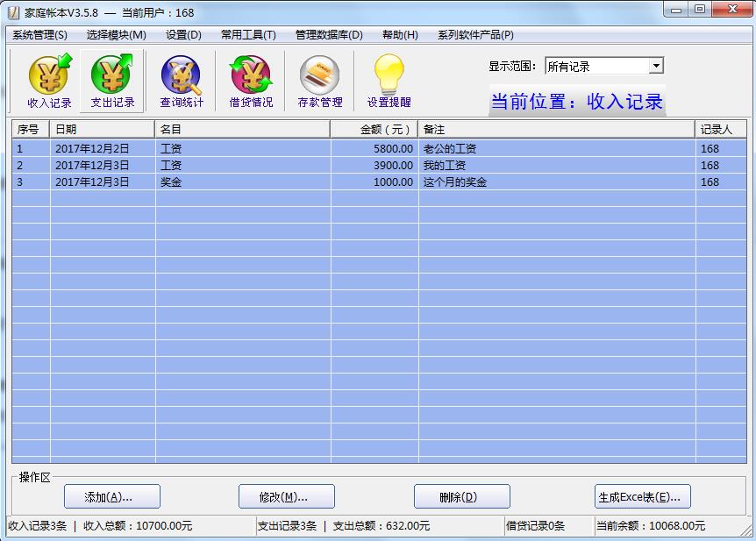Click the 添加(A) add button
Image resolution: width=756 pixels, height=541 pixels.
point(111,495)
